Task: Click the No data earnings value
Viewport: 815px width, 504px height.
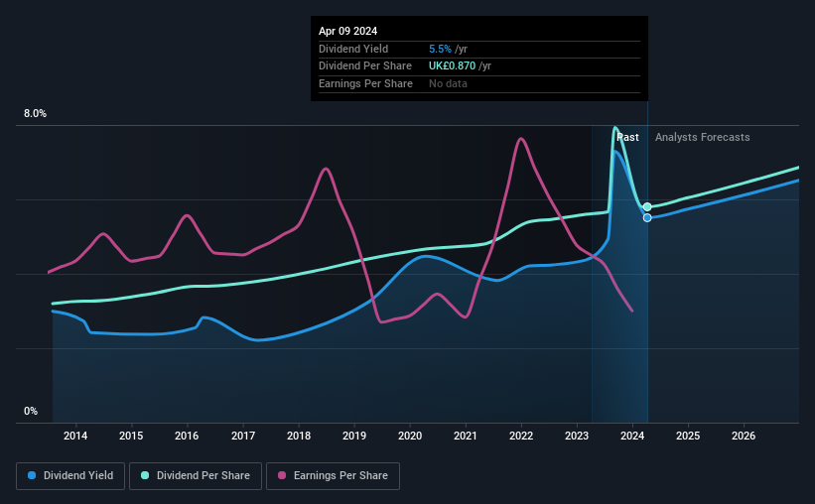Action: coord(448,83)
